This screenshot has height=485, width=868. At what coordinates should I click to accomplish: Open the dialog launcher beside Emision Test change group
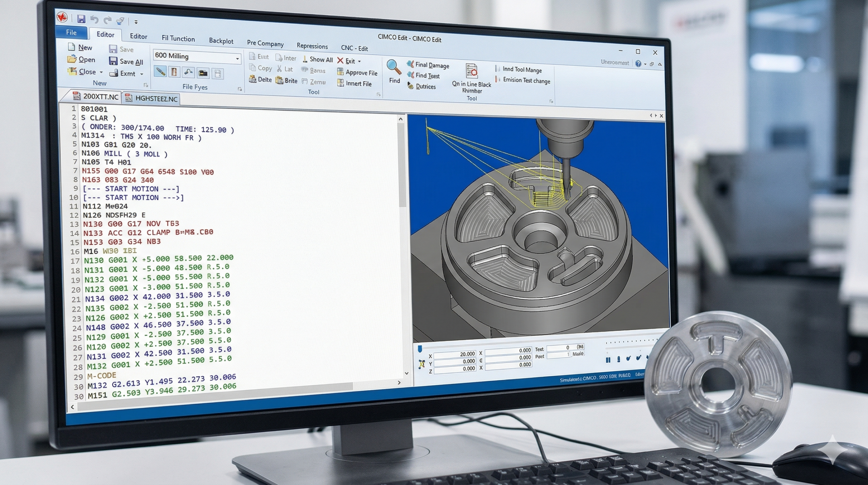(x=551, y=101)
